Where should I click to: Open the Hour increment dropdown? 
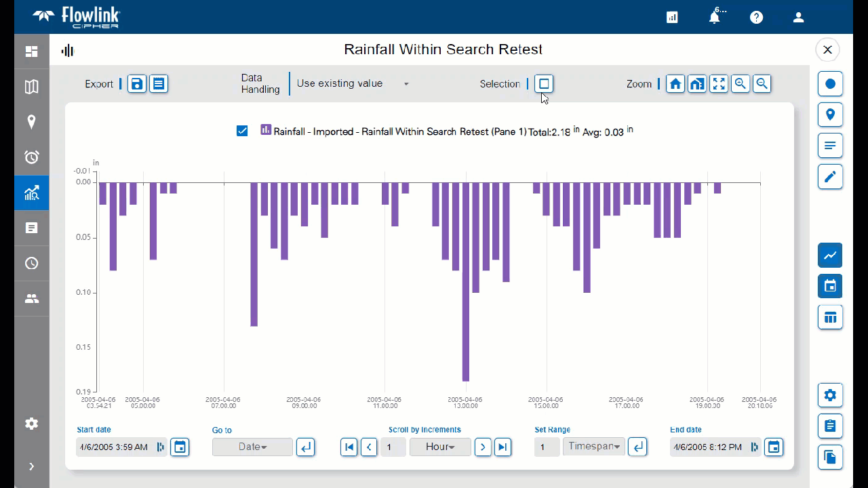439,447
